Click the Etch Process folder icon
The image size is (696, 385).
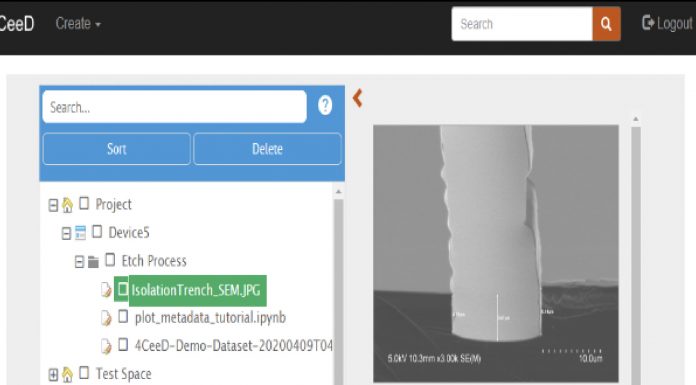click(93, 262)
